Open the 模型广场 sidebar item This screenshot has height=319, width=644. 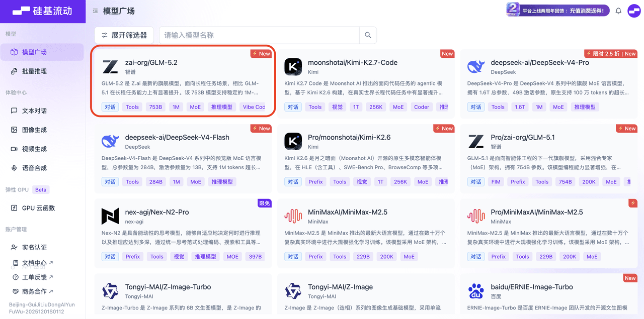click(x=42, y=52)
